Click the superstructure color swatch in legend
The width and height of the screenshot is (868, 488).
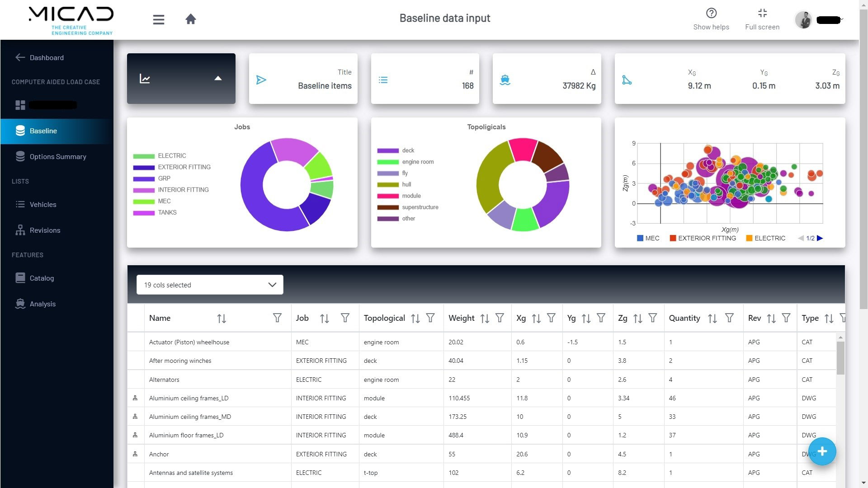pyautogui.click(x=388, y=207)
